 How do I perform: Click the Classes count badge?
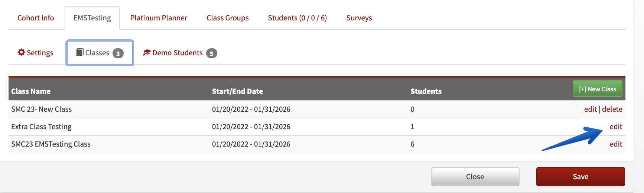tap(118, 53)
